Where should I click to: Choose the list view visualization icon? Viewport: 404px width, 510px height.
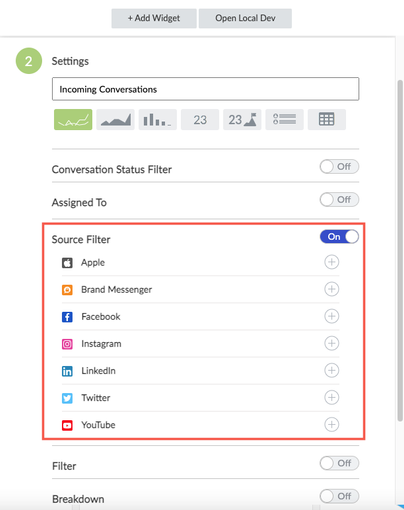(284, 119)
